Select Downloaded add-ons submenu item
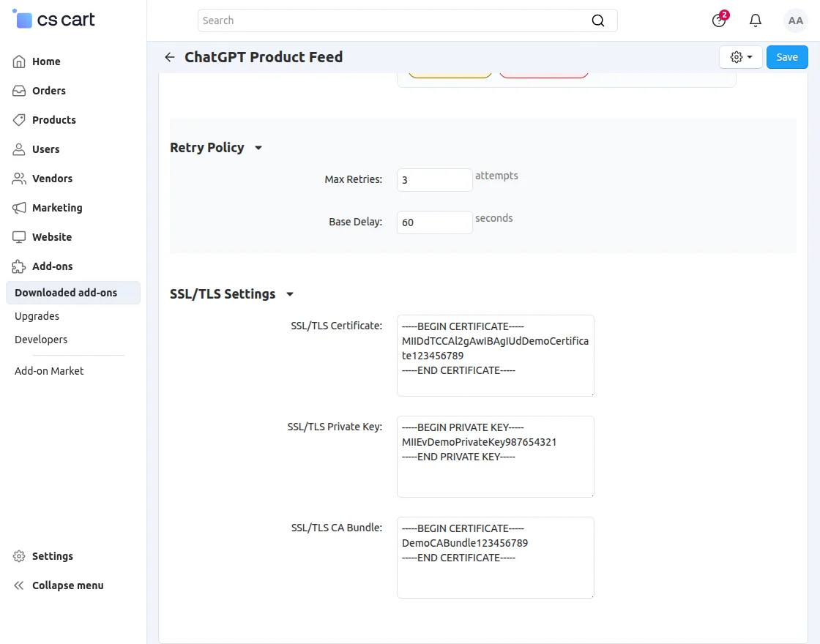The width and height of the screenshot is (820, 644). 73,293
